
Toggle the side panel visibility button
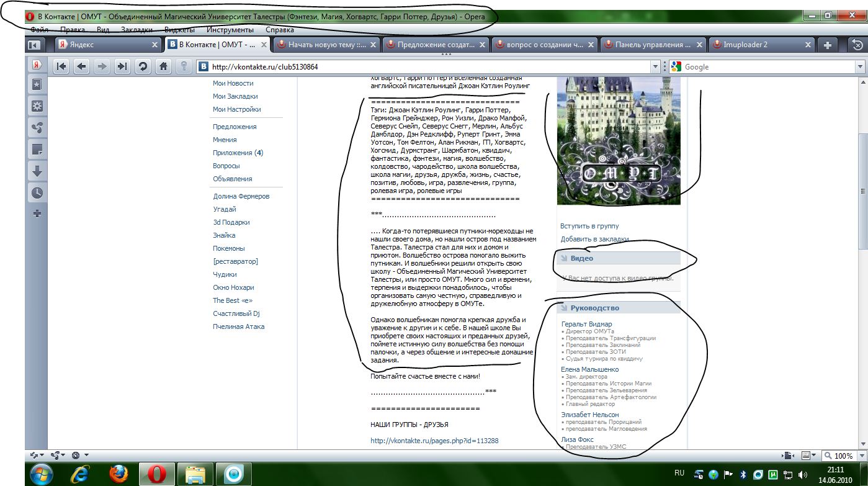(34, 45)
